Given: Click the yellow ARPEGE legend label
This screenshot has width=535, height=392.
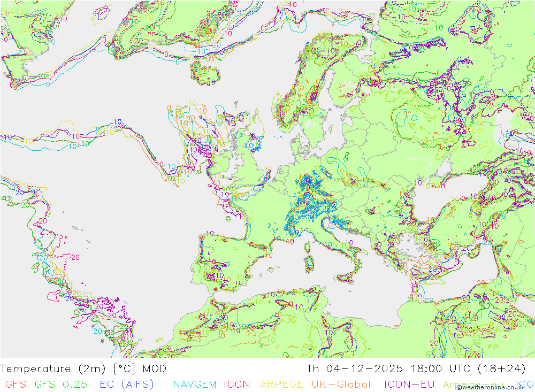Looking at the screenshot, I should tap(281, 384).
